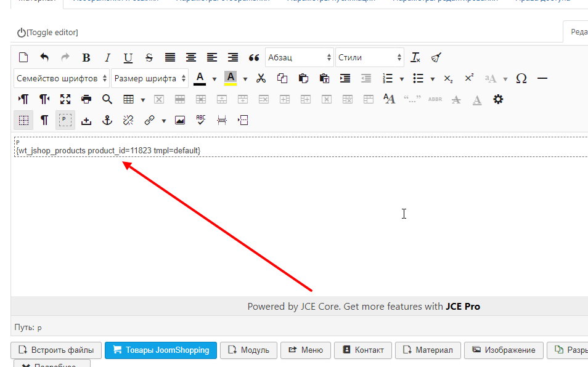The height and width of the screenshot is (367, 588).
Task: Insert anchor using the anchor icon
Action: point(107,120)
